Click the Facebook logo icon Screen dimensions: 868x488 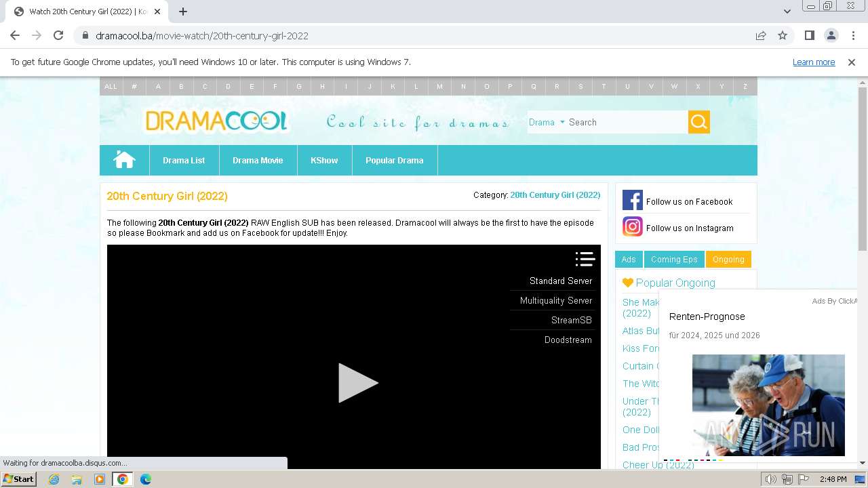click(x=632, y=201)
